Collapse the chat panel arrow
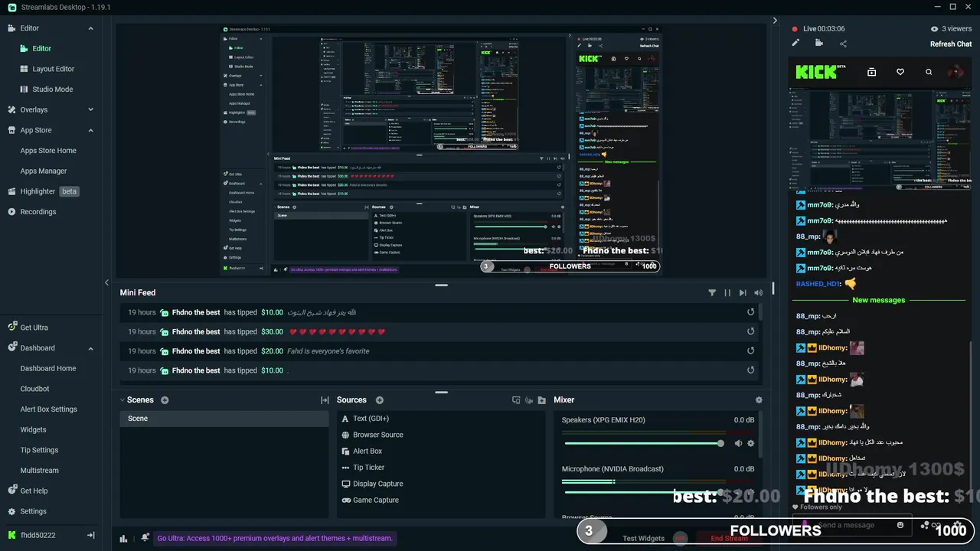980x551 pixels. click(x=775, y=21)
